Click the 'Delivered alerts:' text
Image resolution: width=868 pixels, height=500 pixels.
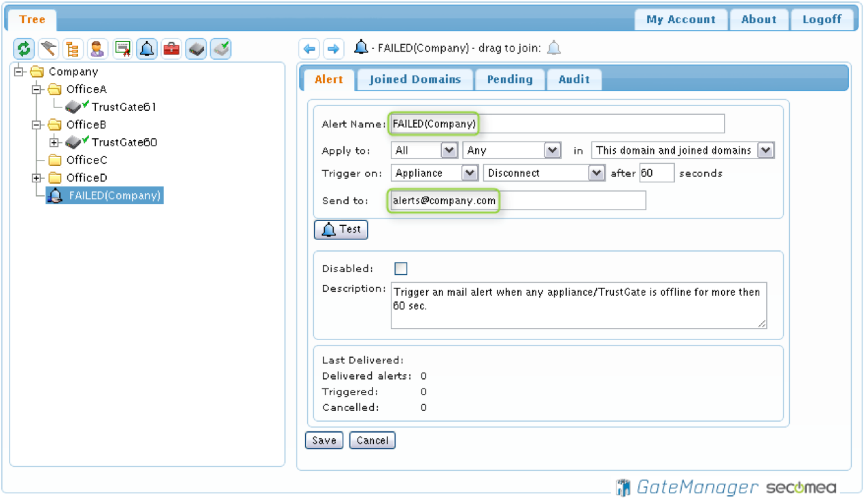[366, 376]
